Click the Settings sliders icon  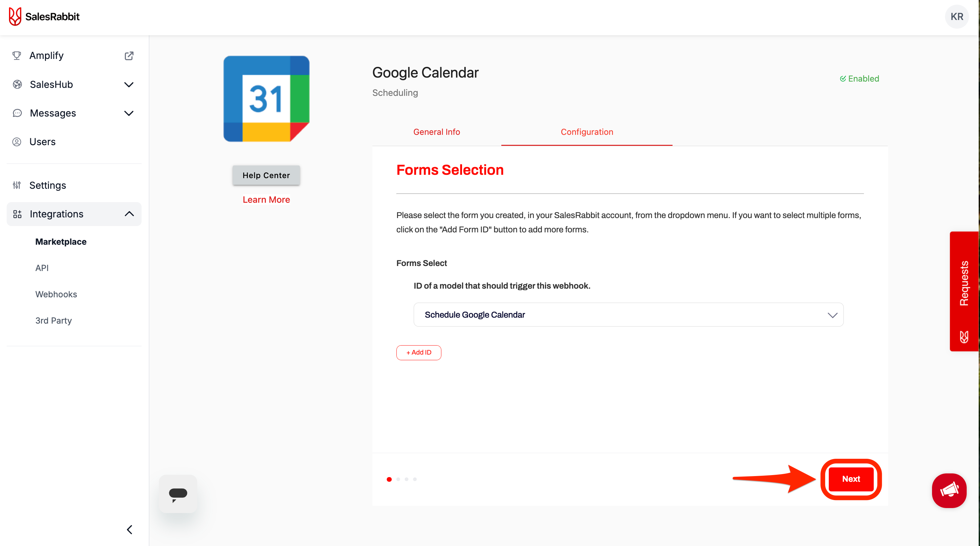click(17, 185)
